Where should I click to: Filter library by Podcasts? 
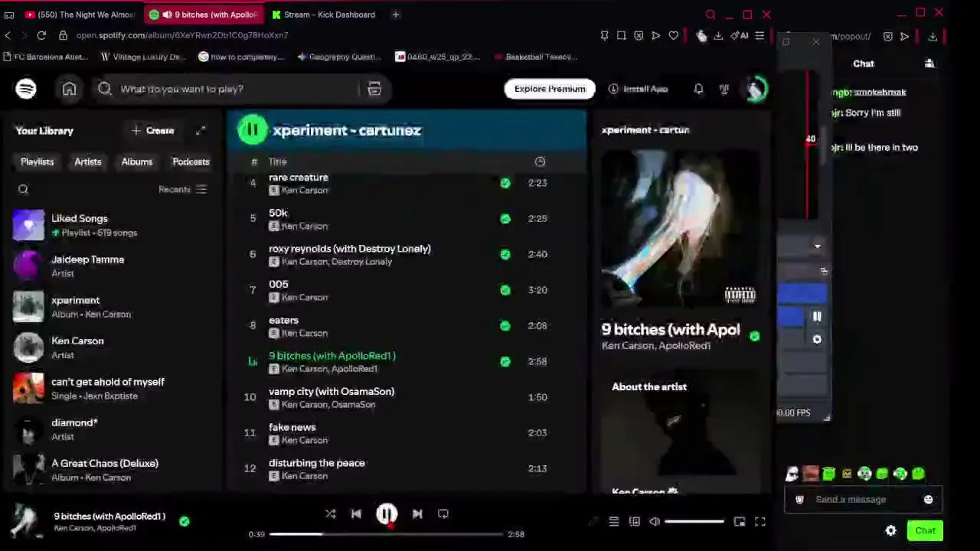coord(191,161)
